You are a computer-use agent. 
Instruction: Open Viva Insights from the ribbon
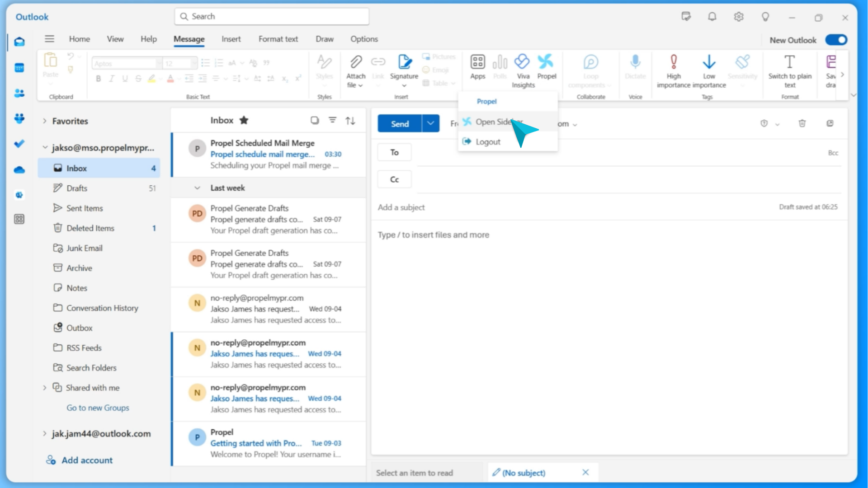click(523, 71)
